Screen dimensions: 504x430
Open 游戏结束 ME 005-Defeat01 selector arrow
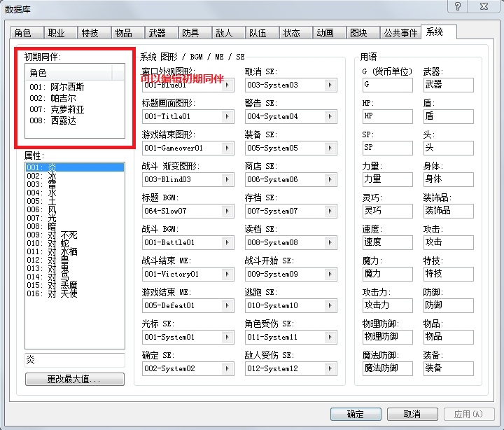[x=227, y=306]
